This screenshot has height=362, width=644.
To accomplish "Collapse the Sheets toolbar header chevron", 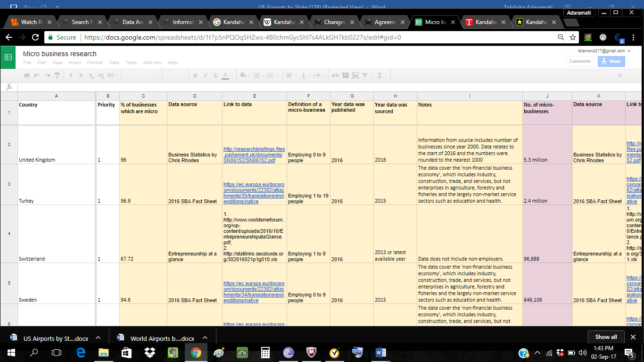I will (x=619, y=75).
